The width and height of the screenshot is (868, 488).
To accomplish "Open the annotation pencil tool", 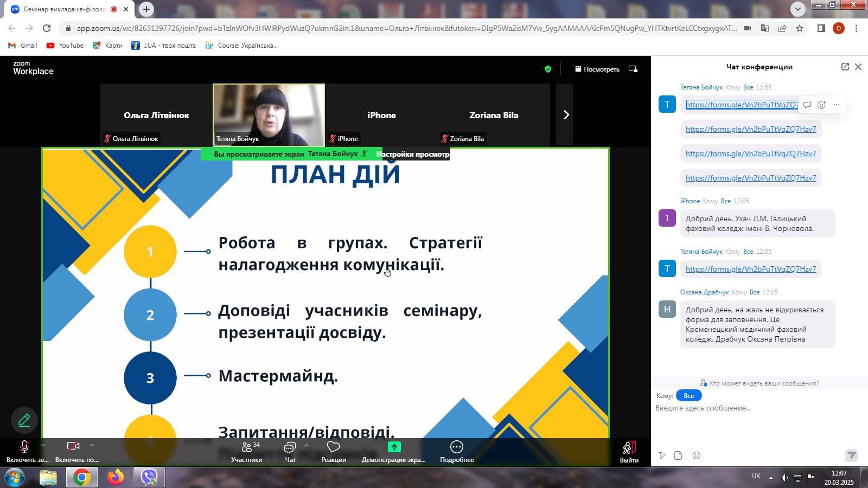I will pyautogui.click(x=24, y=420).
